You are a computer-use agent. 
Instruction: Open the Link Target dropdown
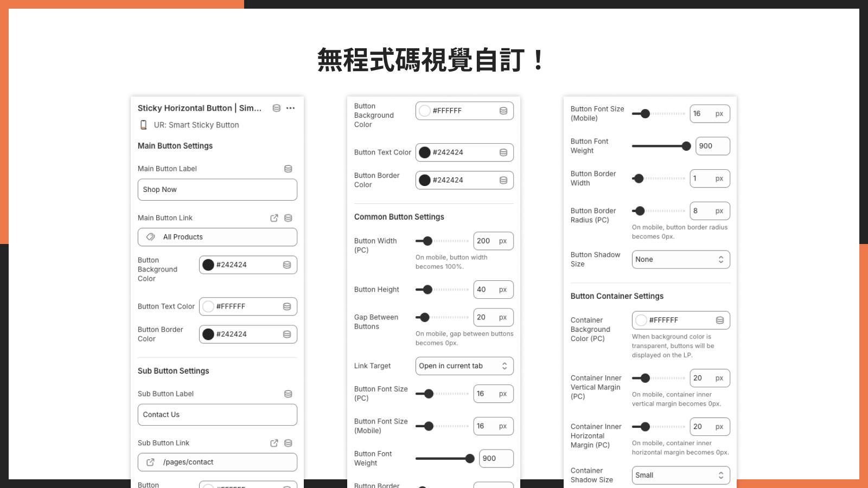tap(464, 366)
